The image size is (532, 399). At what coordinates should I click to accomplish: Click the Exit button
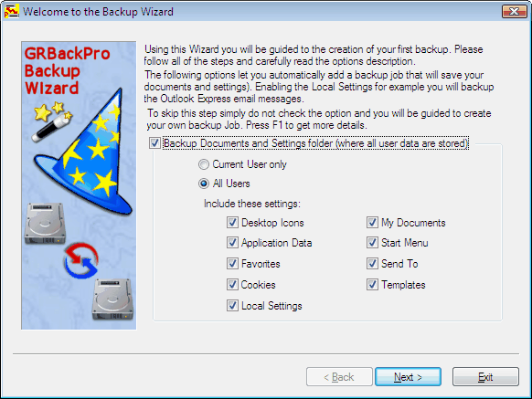coord(485,376)
